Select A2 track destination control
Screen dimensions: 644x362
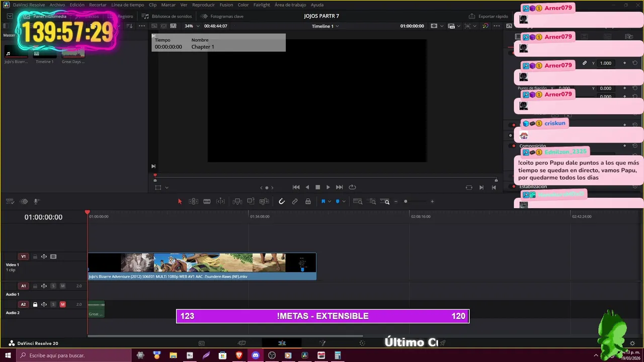[23, 305]
